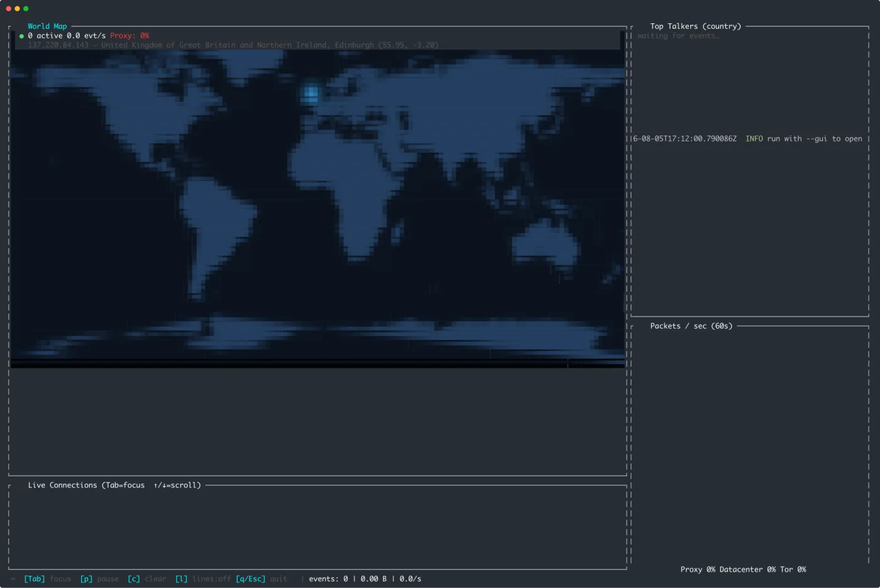Viewport: 880px width, 588px height.
Task: Click the '0.0 evt/s' rate readout
Action: click(86, 36)
